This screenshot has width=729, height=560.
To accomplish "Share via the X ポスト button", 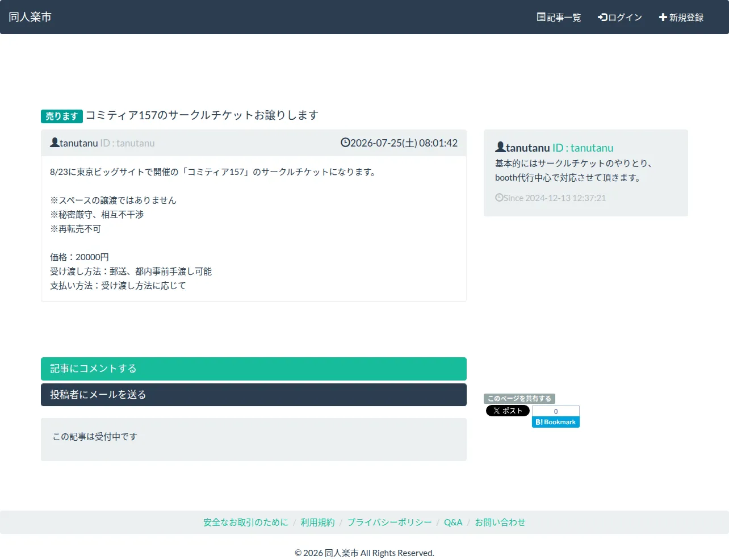I will pos(508,411).
